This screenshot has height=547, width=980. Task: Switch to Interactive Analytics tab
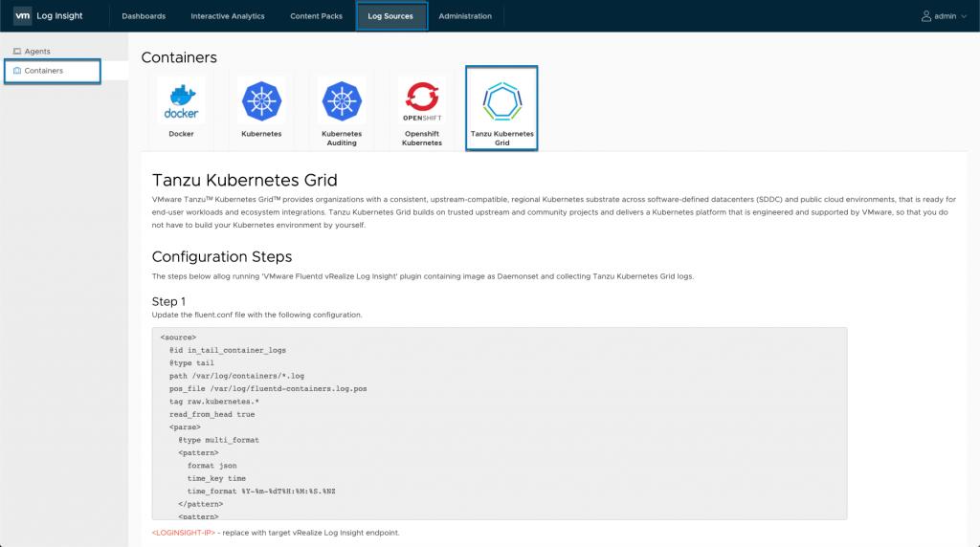point(228,16)
